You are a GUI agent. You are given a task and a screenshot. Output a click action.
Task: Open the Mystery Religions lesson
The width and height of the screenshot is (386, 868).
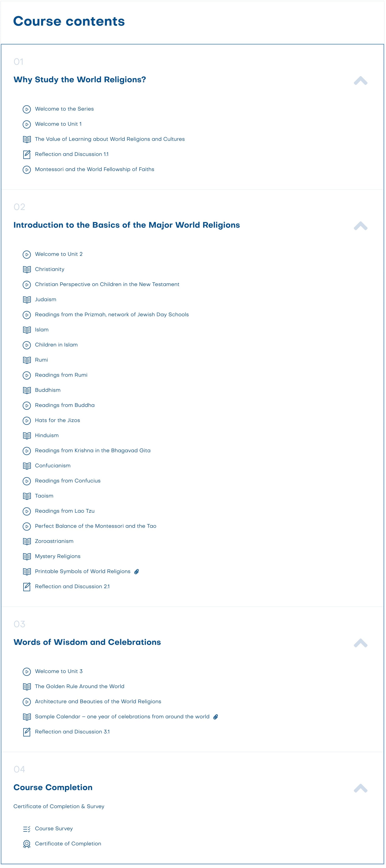(x=58, y=557)
